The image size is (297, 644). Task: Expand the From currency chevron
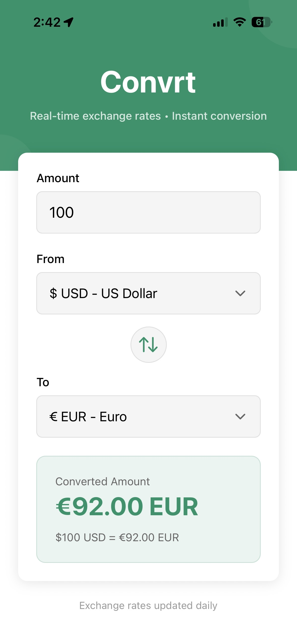tap(240, 293)
